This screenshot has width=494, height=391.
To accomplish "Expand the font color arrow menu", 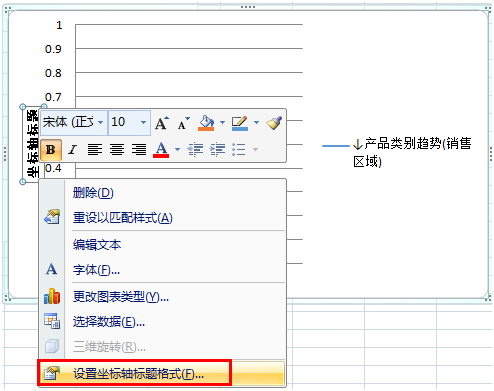I will pos(178,149).
